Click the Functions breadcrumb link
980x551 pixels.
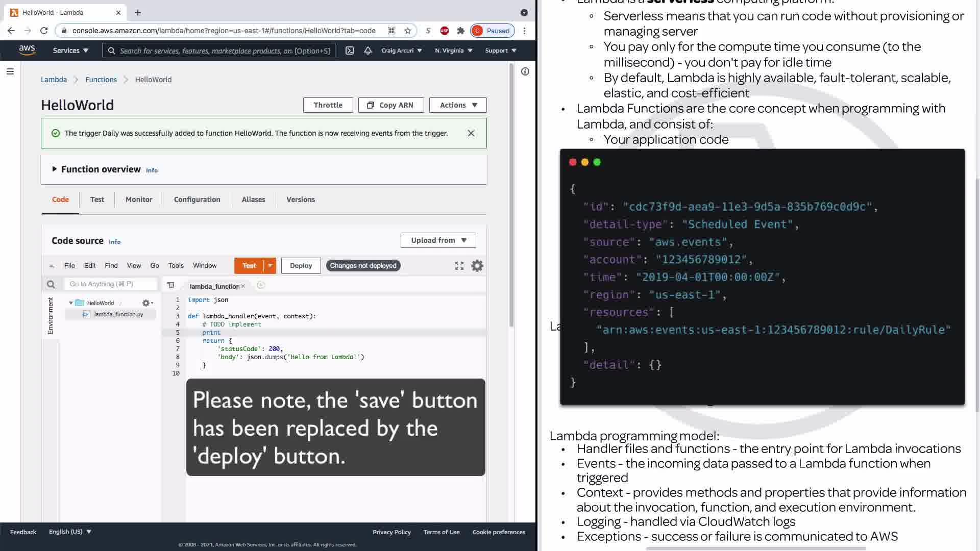101,80
